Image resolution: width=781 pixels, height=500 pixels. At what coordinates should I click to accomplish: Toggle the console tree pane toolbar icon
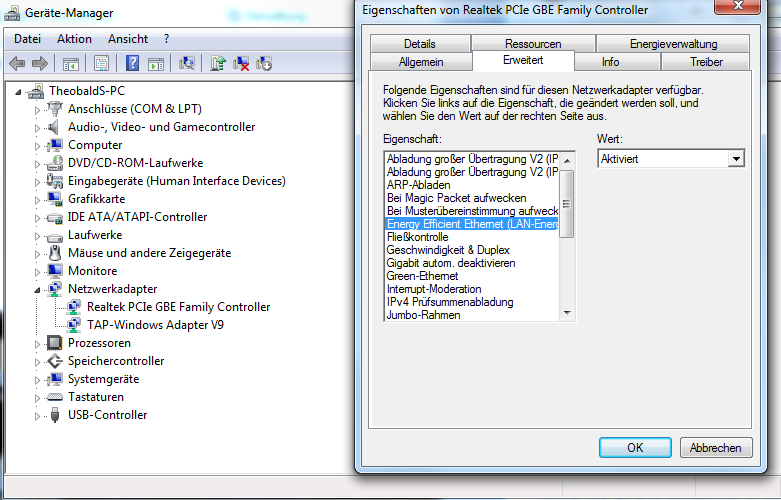[x=71, y=64]
